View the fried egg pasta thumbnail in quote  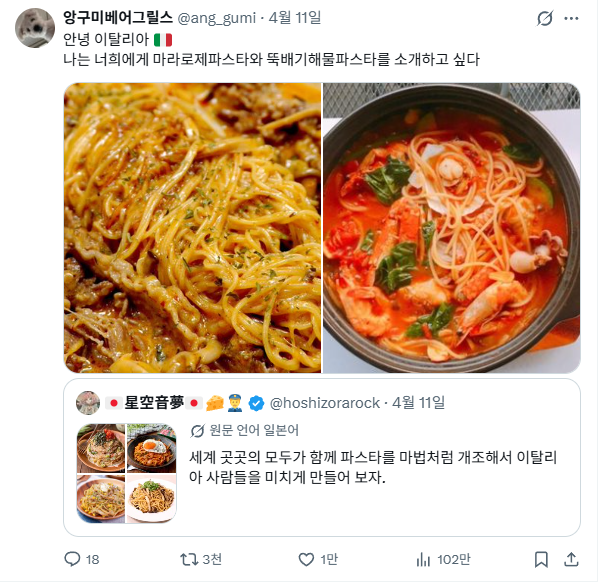pos(152,448)
